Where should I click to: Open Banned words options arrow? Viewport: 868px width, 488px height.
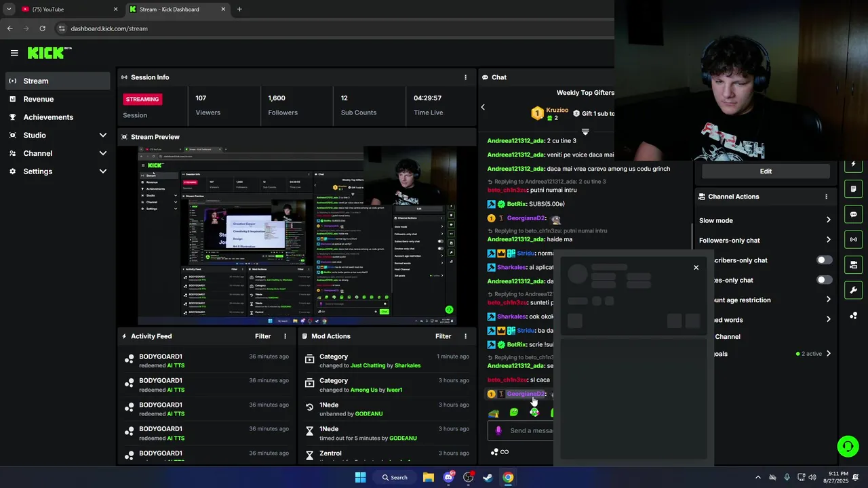pyautogui.click(x=828, y=319)
